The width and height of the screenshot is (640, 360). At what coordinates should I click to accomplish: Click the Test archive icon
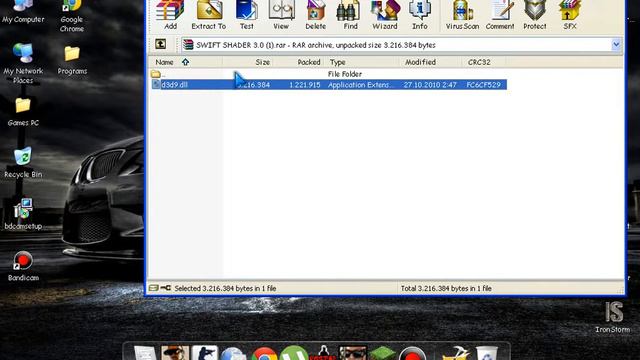pyautogui.click(x=246, y=15)
